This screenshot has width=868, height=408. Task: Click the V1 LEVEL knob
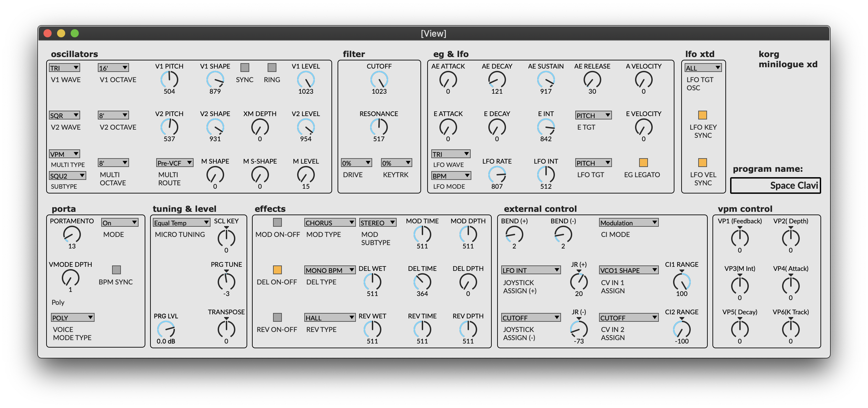pos(306,80)
